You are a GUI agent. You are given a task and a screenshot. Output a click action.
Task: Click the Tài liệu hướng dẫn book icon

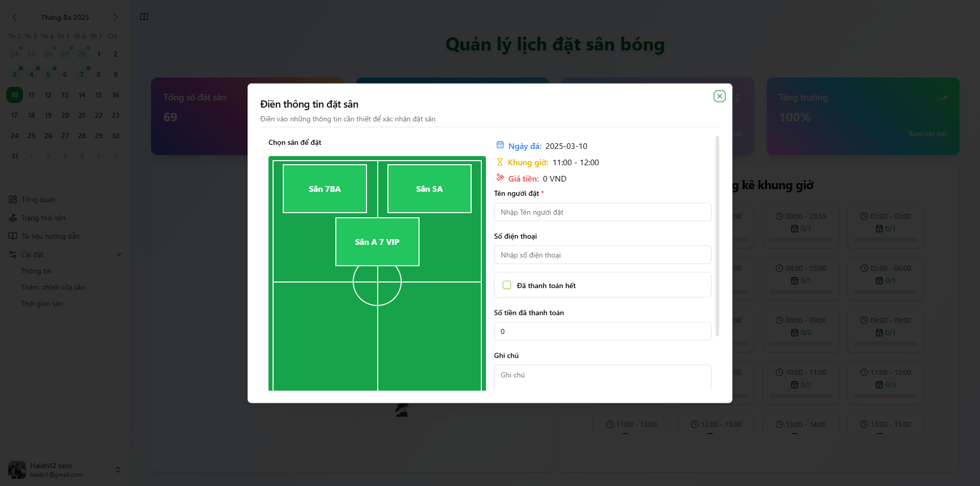[x=13, y=236]
